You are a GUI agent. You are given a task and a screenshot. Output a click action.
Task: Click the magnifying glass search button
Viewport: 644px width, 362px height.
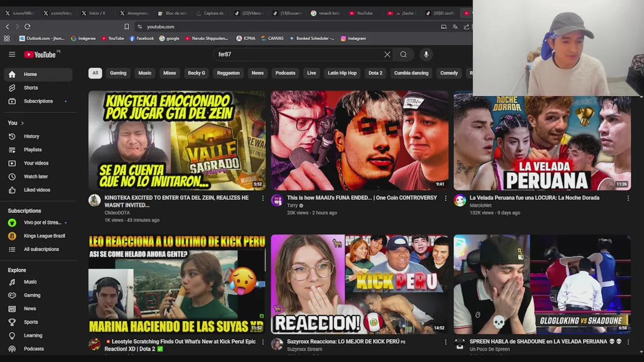tap(404, 54)
